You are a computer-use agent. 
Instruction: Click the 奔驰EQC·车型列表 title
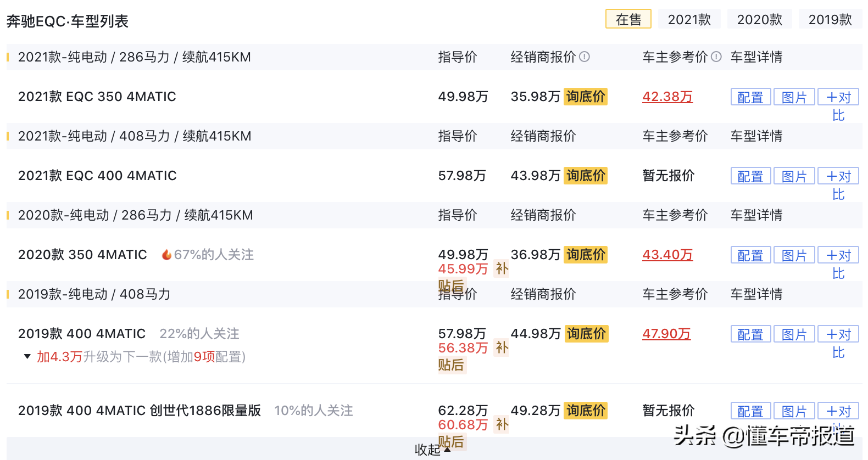tap(68, 21)
